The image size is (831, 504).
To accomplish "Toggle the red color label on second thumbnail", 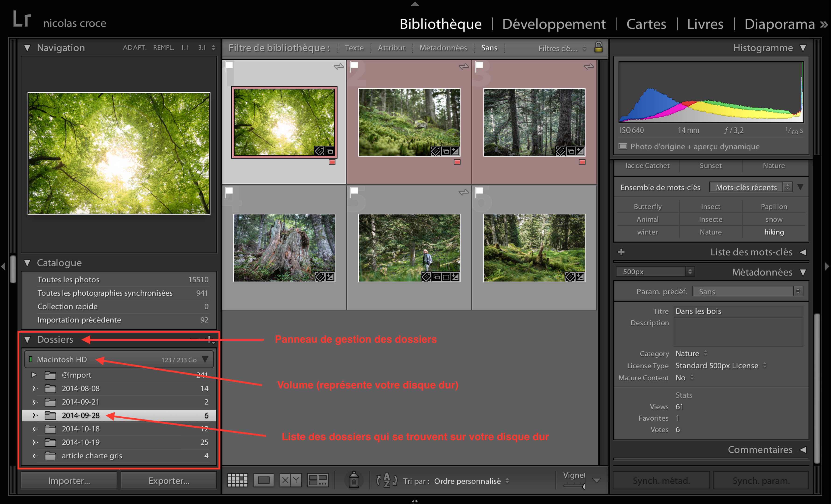I will pyautogui.click(x=457, y=162).
